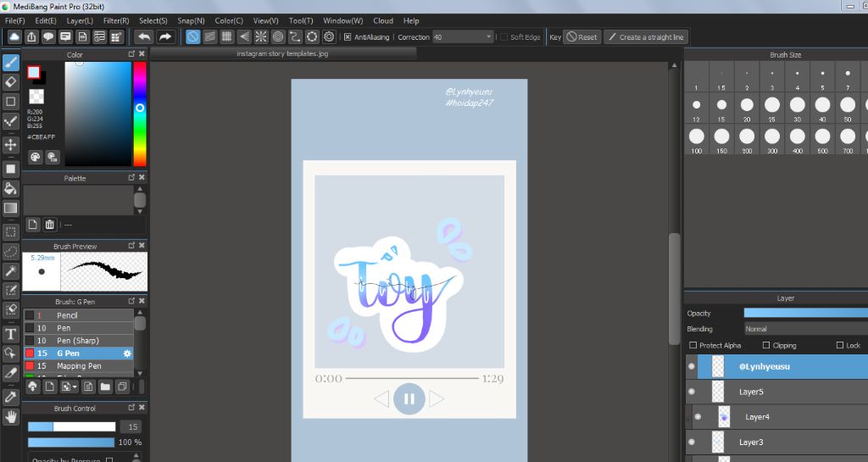Enable Clipping checkbox
Viewport: 868px width, 462px height.
tap(766, 345)
